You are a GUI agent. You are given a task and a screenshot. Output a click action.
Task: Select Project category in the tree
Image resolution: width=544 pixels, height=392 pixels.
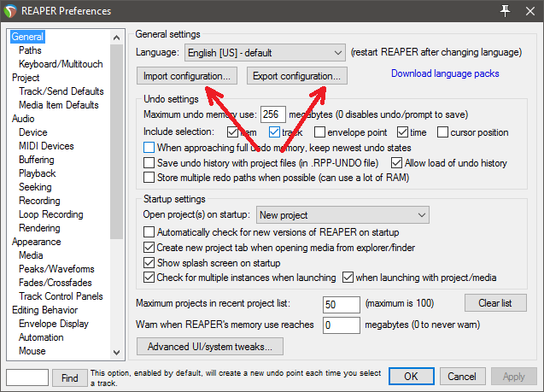pos(26,78)
